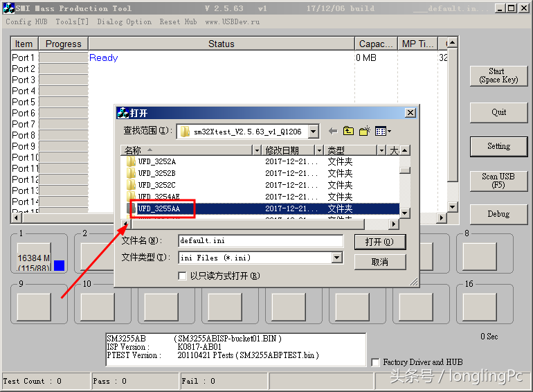Open the Tools[T] menu
Viewport: 533px width, 392px height.
[x=72, y=21]
